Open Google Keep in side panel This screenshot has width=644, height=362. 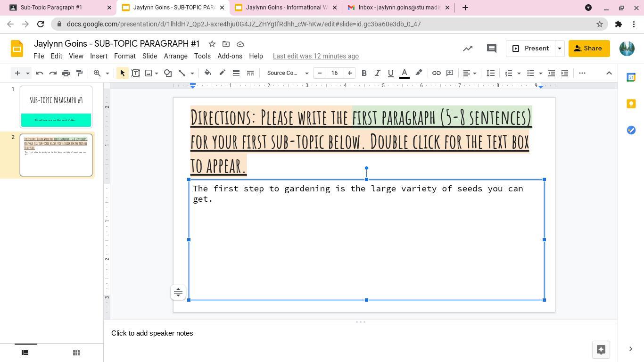631,104
